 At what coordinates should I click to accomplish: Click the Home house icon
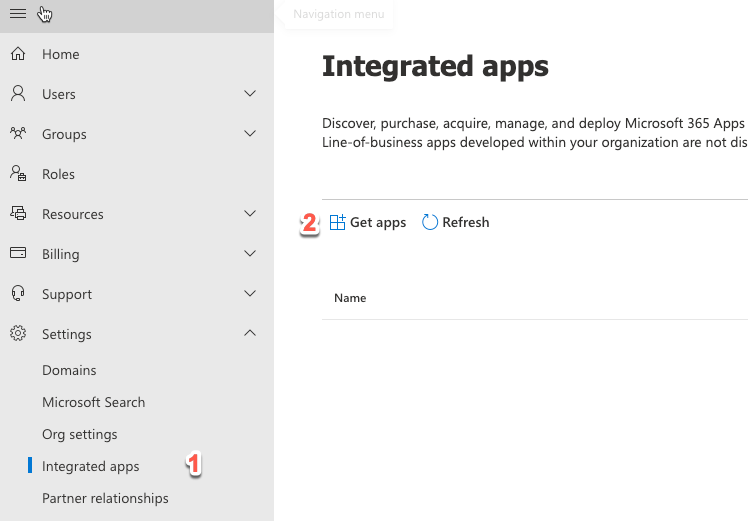pyautogui.click(x=18, y=53)
